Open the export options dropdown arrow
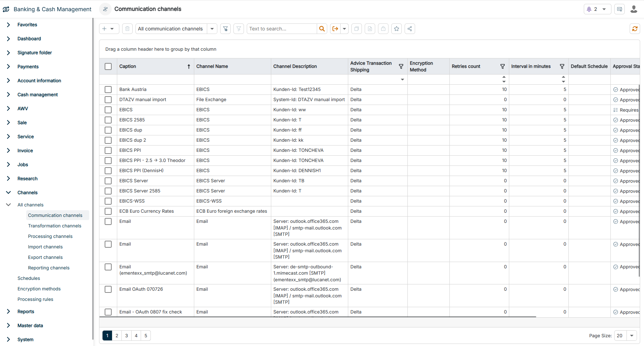This screenshot has height=346, width=644. (344, 29)
